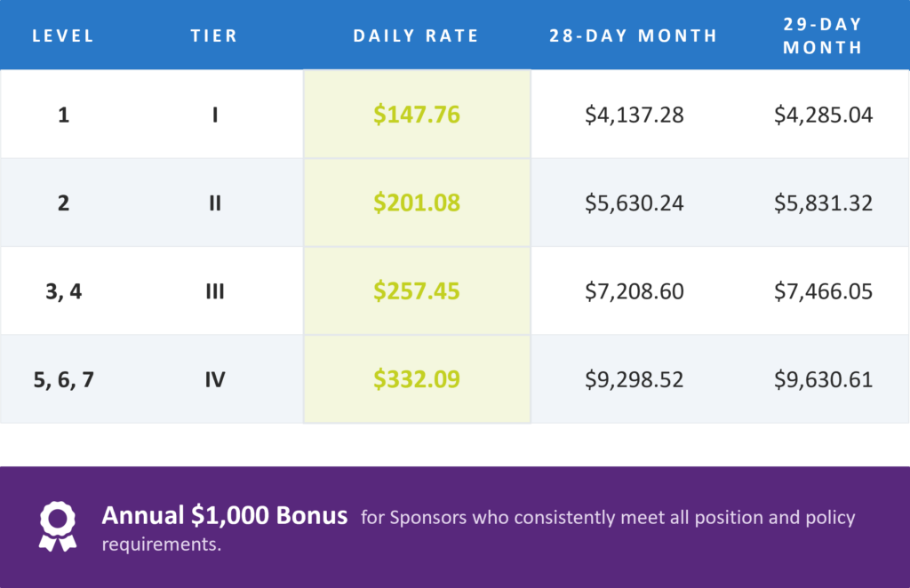Click the award ribbon icon
910x588 pixels.
click(58, 526)
